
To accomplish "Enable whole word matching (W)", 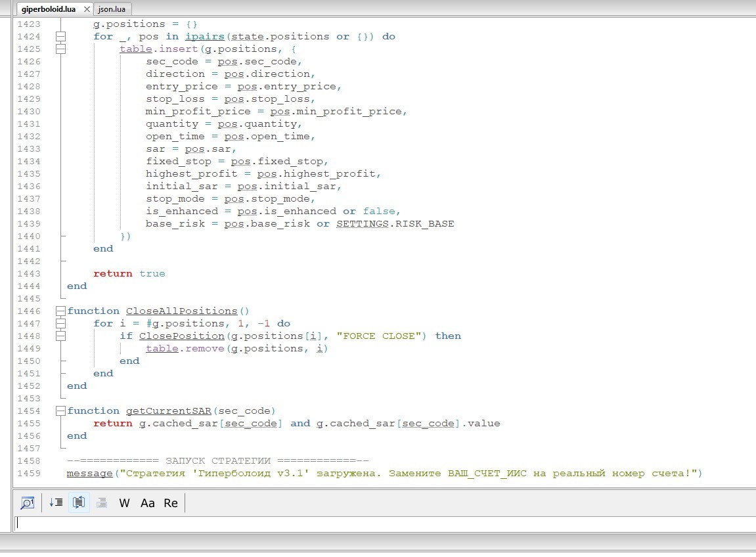I will coord(124,503).
